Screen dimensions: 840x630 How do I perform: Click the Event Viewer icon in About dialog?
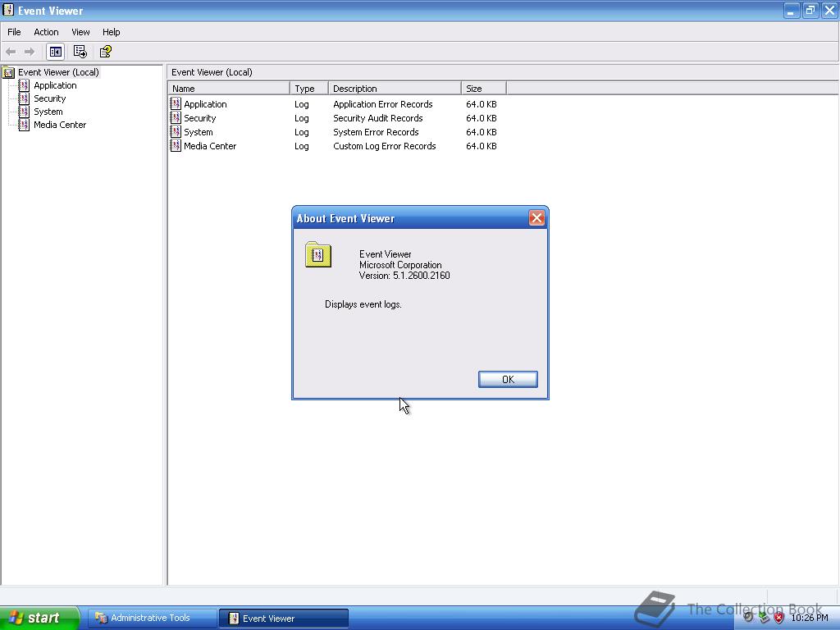[318, 254]
